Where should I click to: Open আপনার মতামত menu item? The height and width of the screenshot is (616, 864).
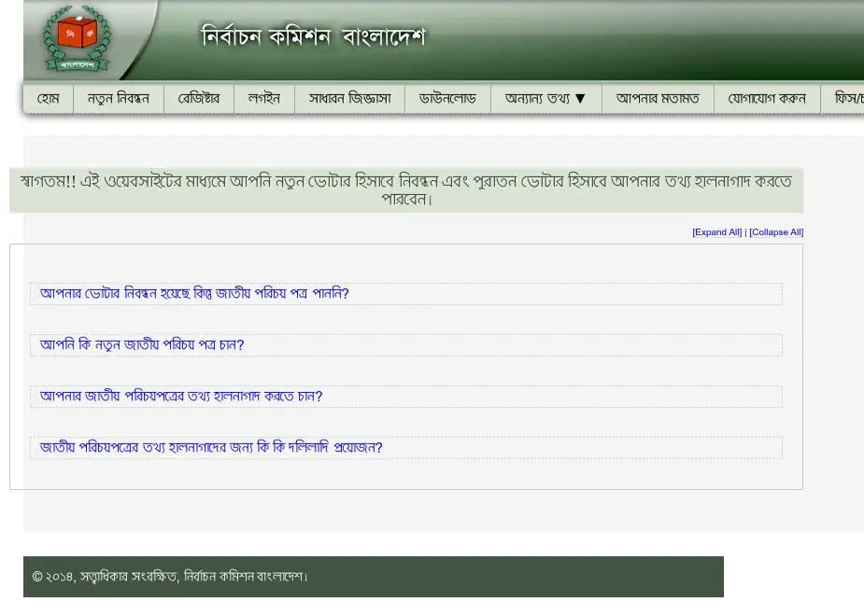point(658,99)
